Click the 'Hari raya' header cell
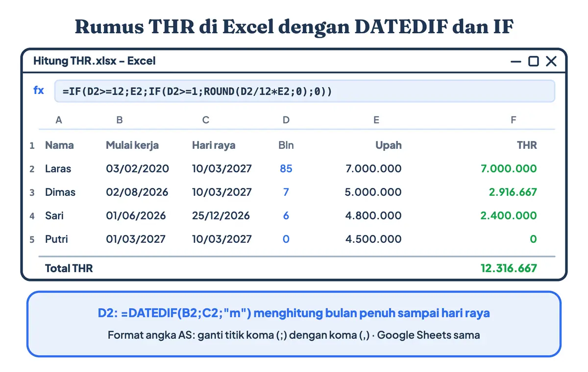The height and width of the screenshot is (372, 588). tap(214, 145)
